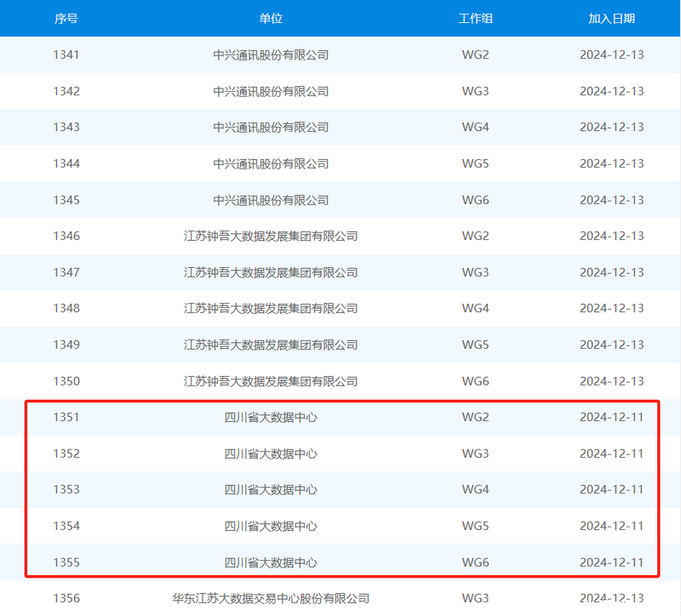
Task: Click row number 1354
Action: tap(66, 526)
